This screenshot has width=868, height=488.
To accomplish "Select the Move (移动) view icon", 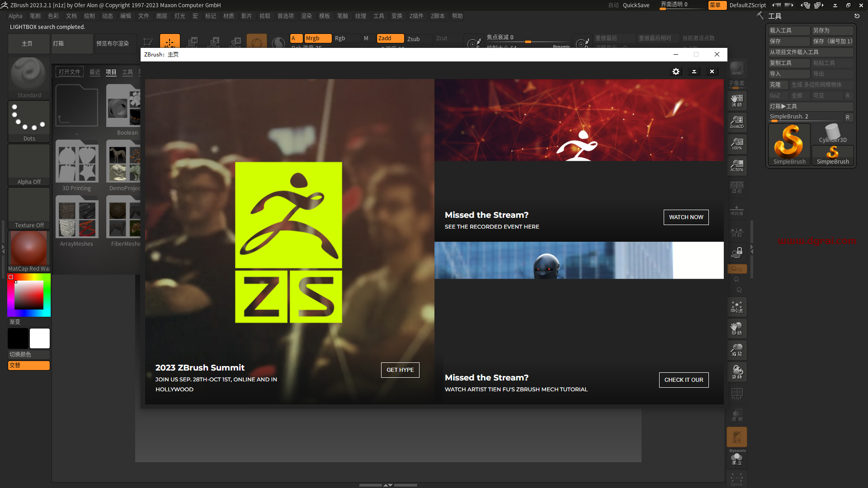I will point(736,328).
